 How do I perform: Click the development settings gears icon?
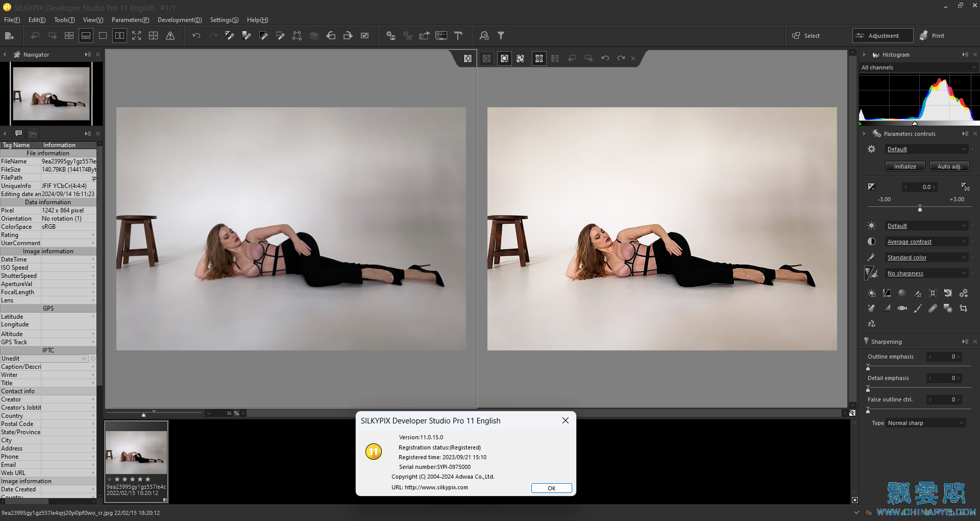963,293
